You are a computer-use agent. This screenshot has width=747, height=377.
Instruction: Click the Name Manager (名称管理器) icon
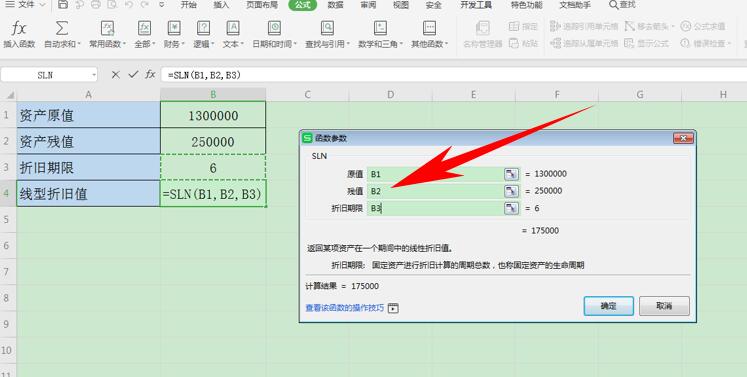pos(483,28)
